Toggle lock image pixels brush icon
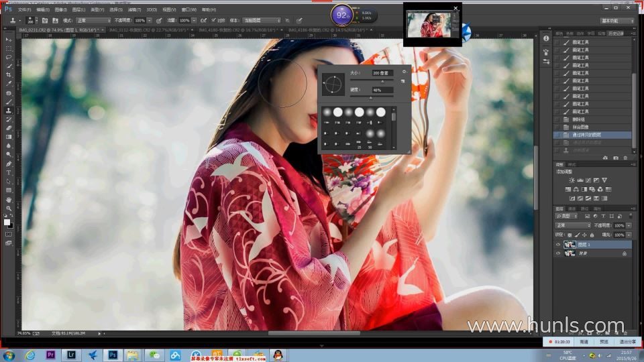Image resolution: width=644 pixels, height=362 pixels. (x=577, y=235)
